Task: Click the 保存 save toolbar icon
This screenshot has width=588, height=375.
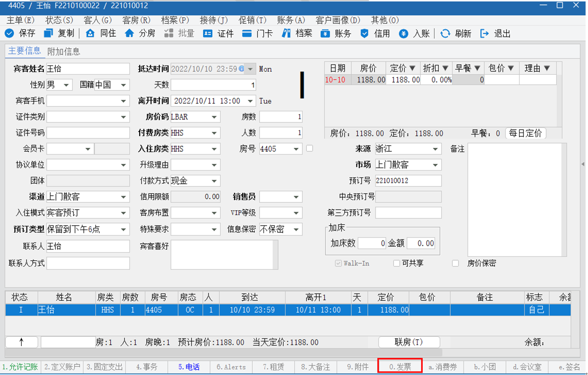Action: click(x=9, y=33)
